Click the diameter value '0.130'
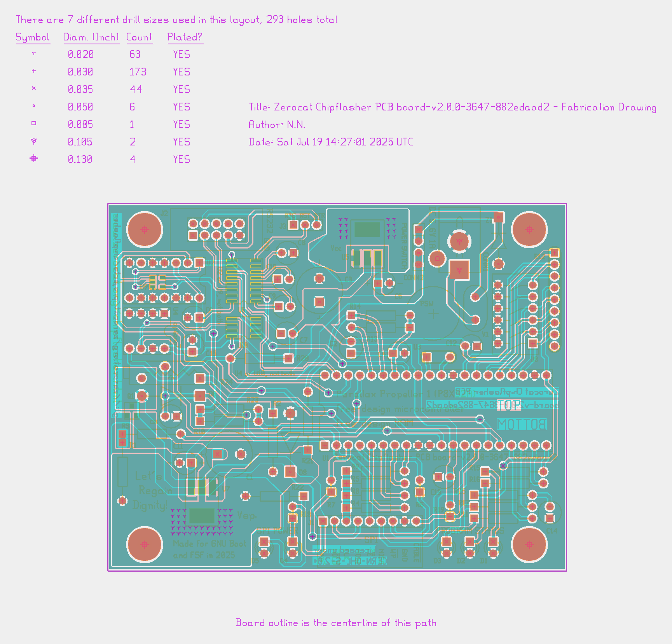Image resolution: width=672 pixels, height=644 pixels. tap(80, 159)
